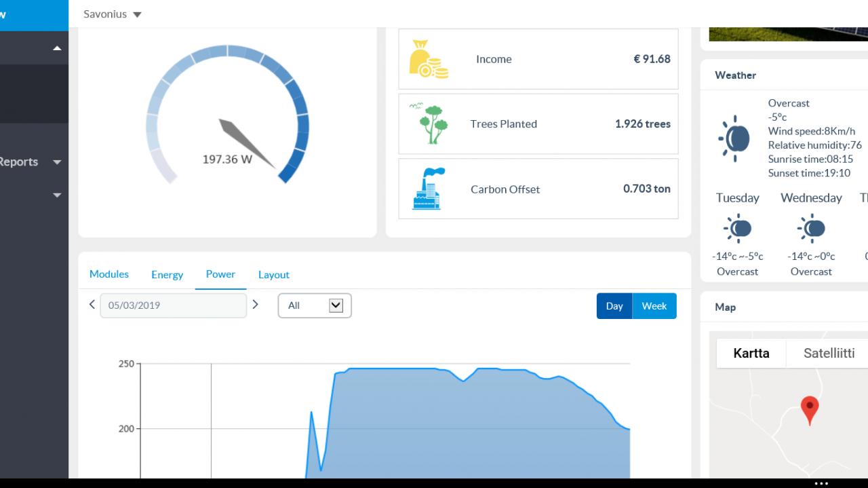Click the Map panel heading
This screenshot has width=868, height=488.
click(x=725, y=307)
